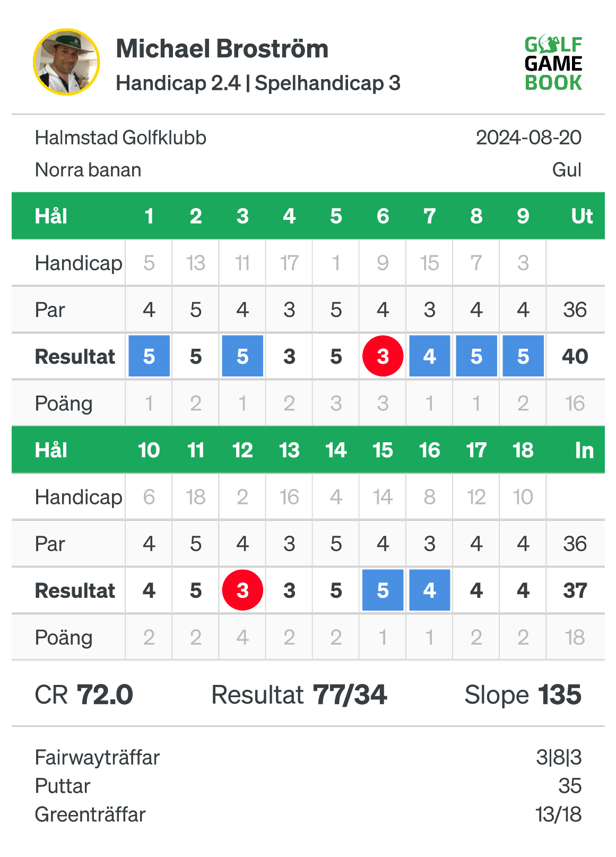Tap the blue bogey square on hole 7
Screen dimensions: 616x857
tap(430, 356)
